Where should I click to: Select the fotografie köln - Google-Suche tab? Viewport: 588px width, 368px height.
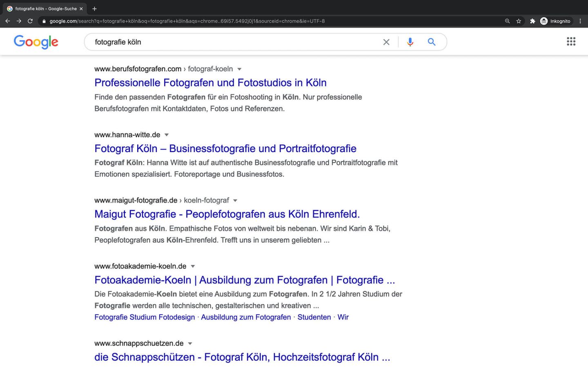pos(45,9)
